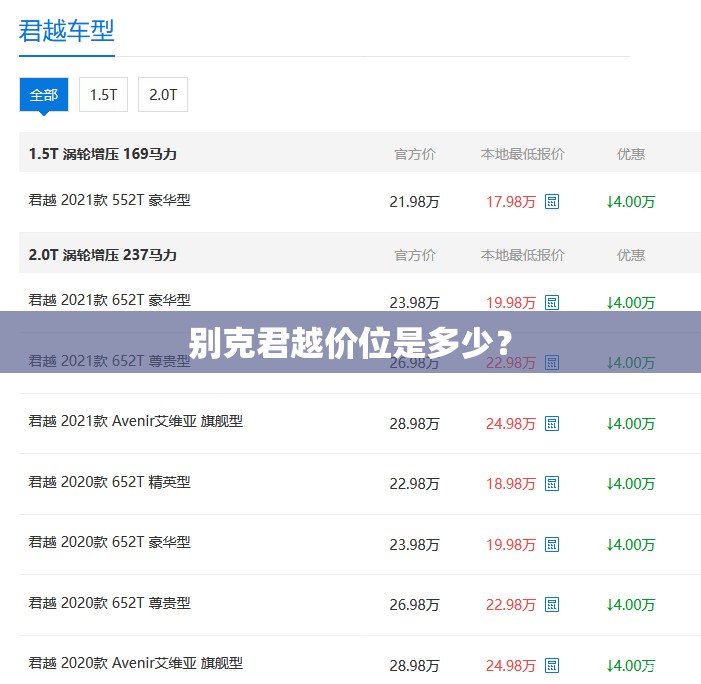Viewport: 701px width, 684px height.
Task: Open 君越 2020款 652T 尊贵型 model link
Action: pyautogui.click(x=110, y=603)
